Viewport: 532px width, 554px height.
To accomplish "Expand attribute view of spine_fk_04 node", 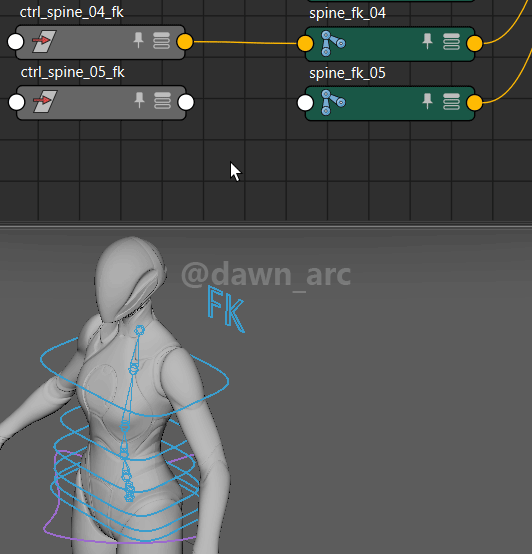I will coord(451,42).
